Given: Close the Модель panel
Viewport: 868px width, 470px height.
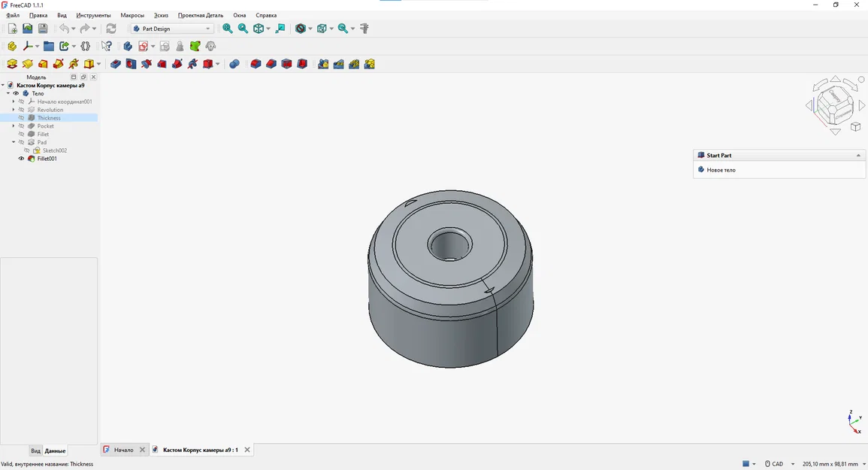Looking at the screenshot, I should pyautogui.click(x=93, y=77).
